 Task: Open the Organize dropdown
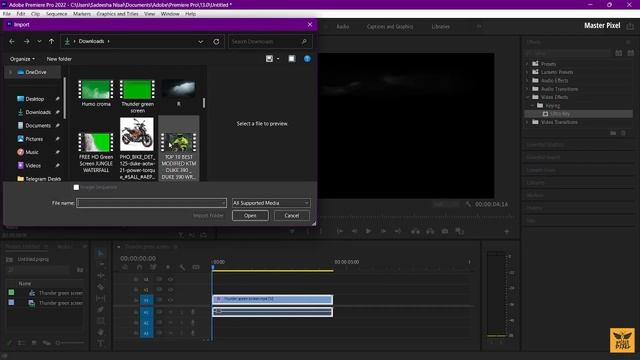pyautogui.click(x=22, y=59)
